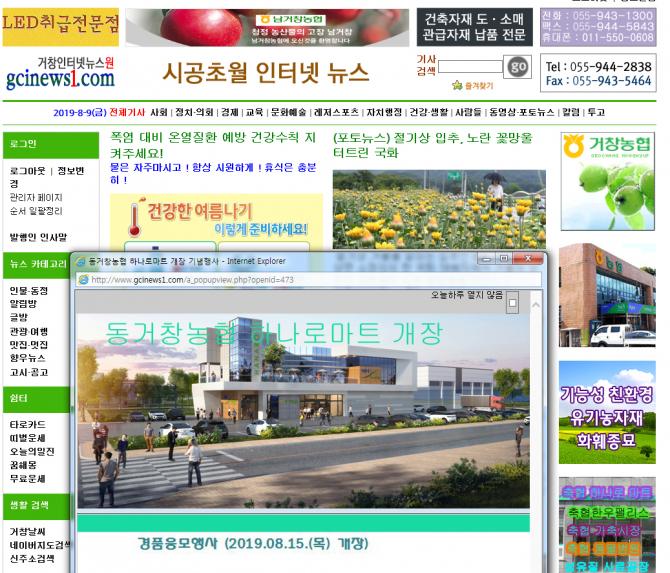This screenshot has width=670, height=573.
Task: Open the 맛집·멋집 news category
Action: coord(29,344)
